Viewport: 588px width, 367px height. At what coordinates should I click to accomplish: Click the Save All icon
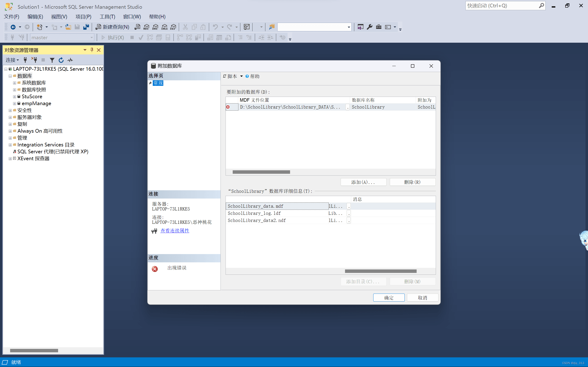click(x=86, y=27)
